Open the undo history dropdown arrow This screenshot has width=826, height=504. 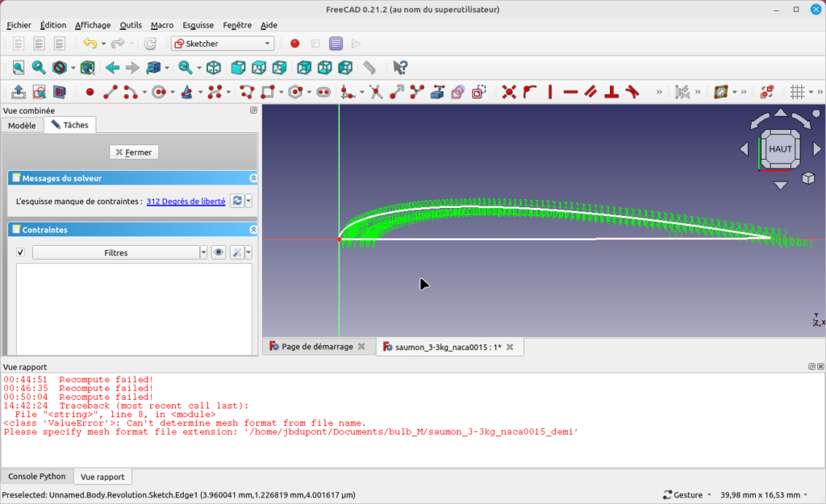[x=103, y=44]
